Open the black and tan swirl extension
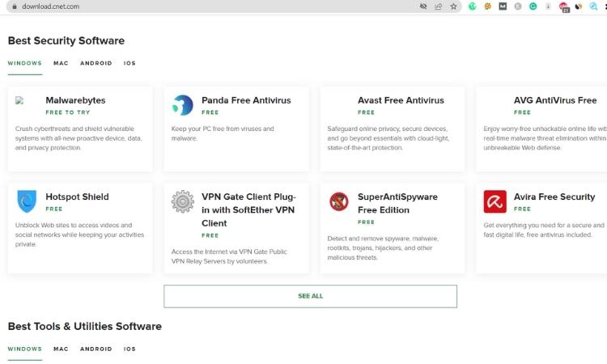The image size is (607, 364). pos(579,6)
